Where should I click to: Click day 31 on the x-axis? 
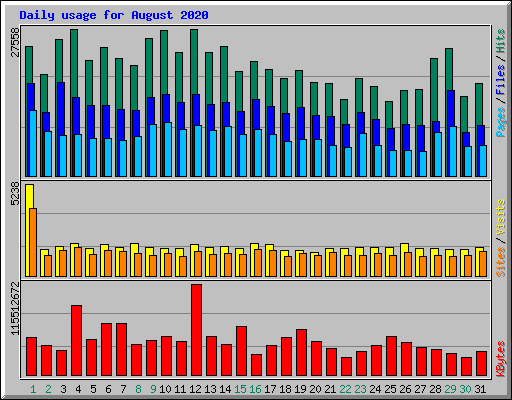480,389
